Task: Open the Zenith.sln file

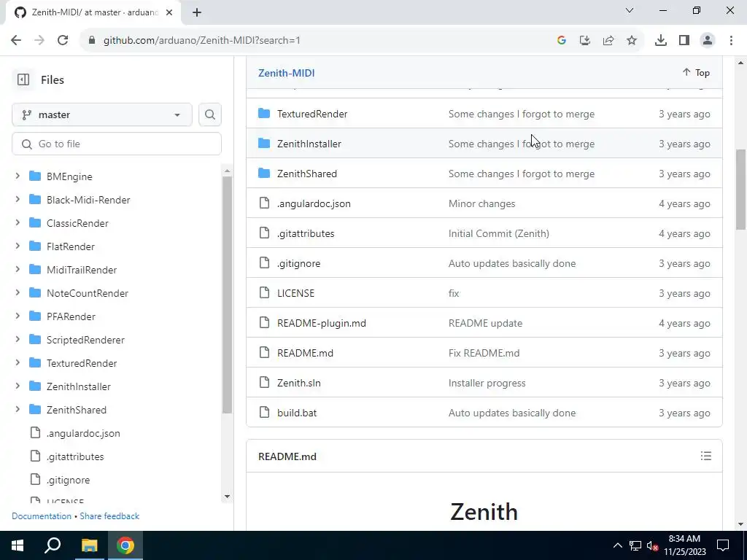Action: 298,383
